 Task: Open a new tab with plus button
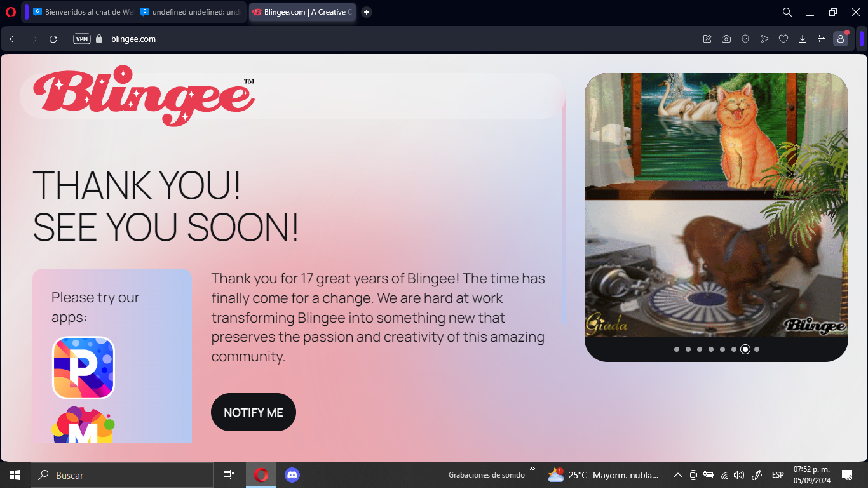(367, 12)
